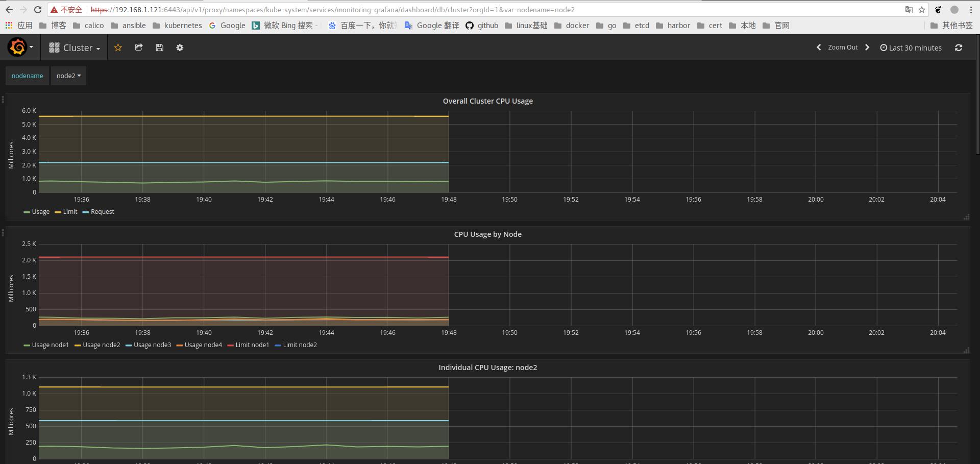Open row menu handle of Overall Cluster CPU row

point(3,100)
